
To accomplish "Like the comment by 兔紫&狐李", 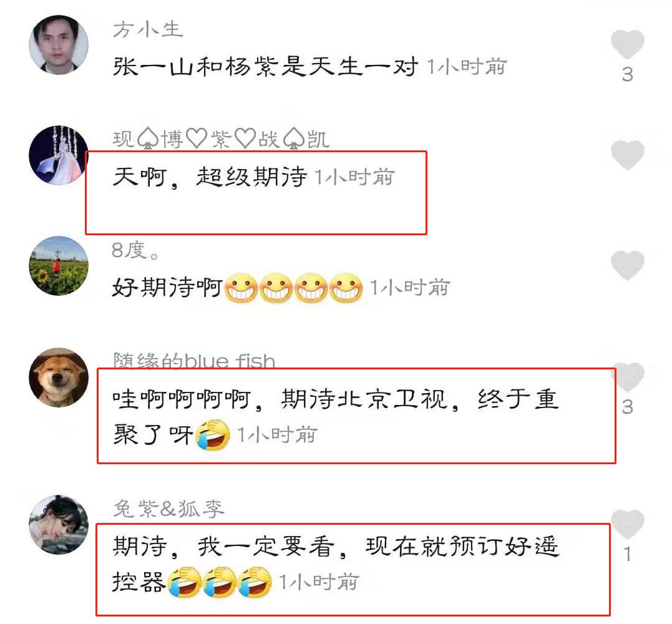I will [628, 524].
